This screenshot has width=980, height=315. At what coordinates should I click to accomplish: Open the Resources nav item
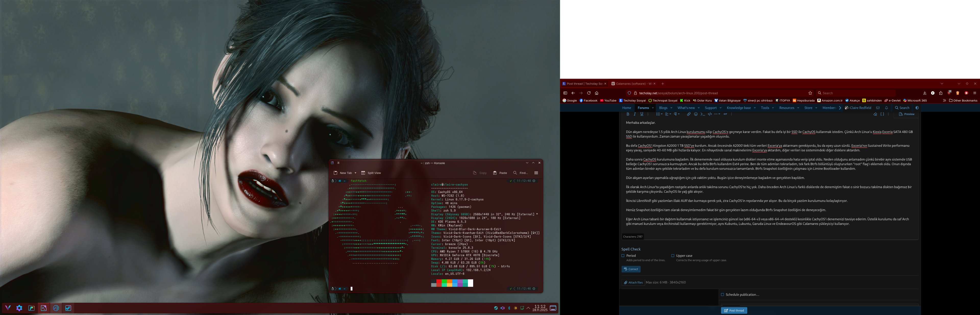click(x=787, y=108)
